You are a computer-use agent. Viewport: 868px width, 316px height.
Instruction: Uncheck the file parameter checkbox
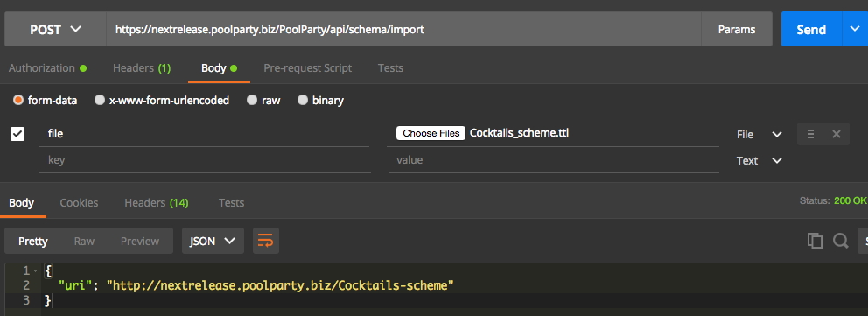pyautogui.click(x=17, y=134)
